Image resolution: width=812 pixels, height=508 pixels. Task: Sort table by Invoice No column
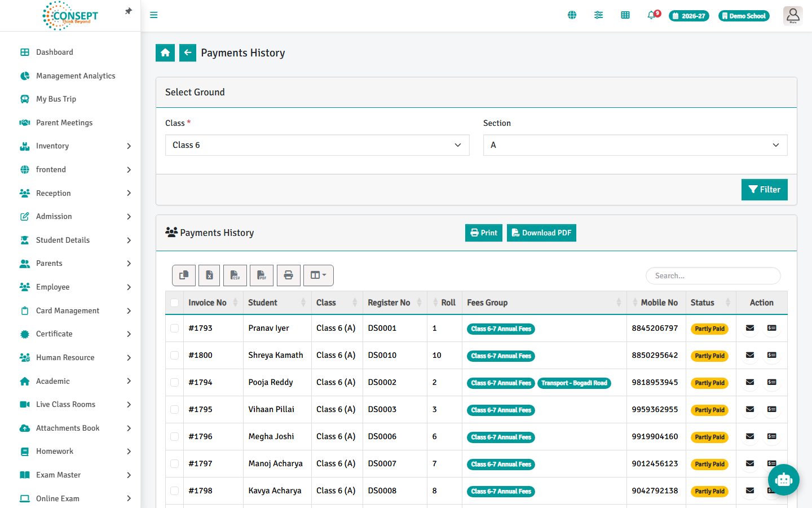213,303
